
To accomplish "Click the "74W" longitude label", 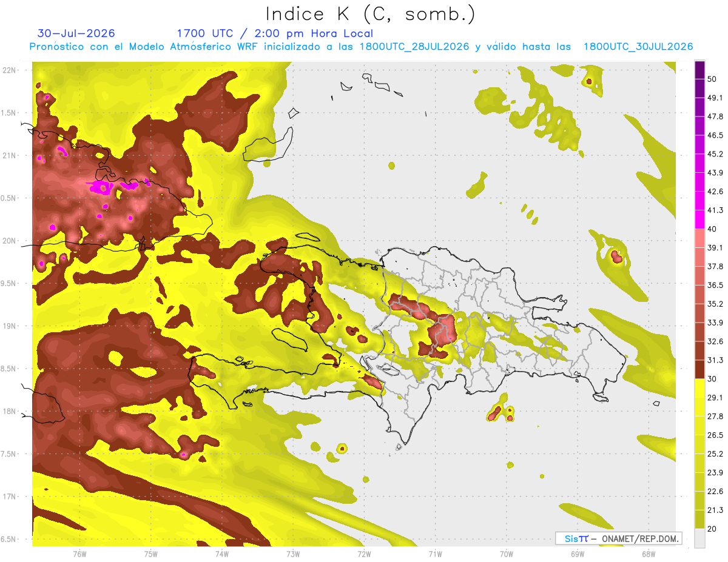I will pyautogui.click(x=221, y=554).
